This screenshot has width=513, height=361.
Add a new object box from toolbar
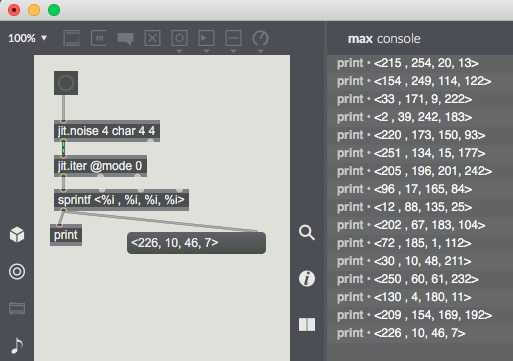(71, 38)
